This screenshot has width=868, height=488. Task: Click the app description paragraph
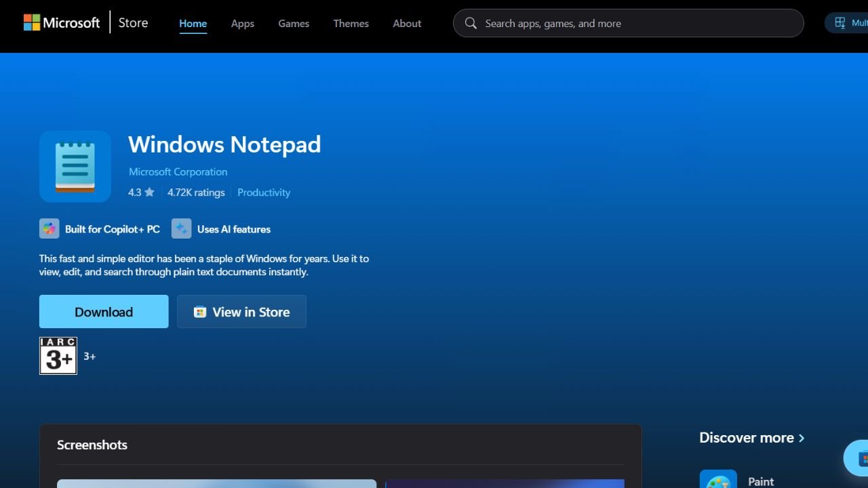click(204, 265)
